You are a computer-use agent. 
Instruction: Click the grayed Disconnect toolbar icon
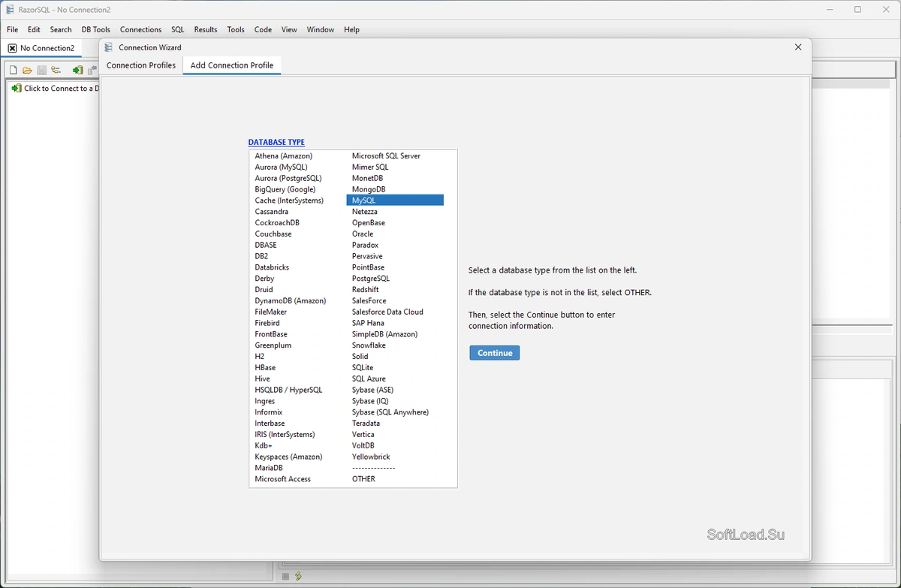pyautogui.click(x=92, y=70)
